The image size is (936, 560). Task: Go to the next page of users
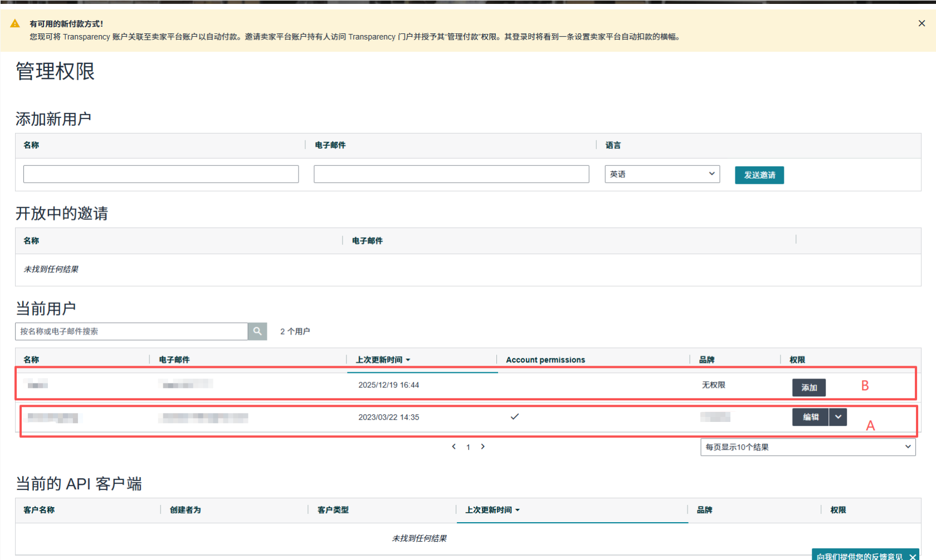[483, 446]
